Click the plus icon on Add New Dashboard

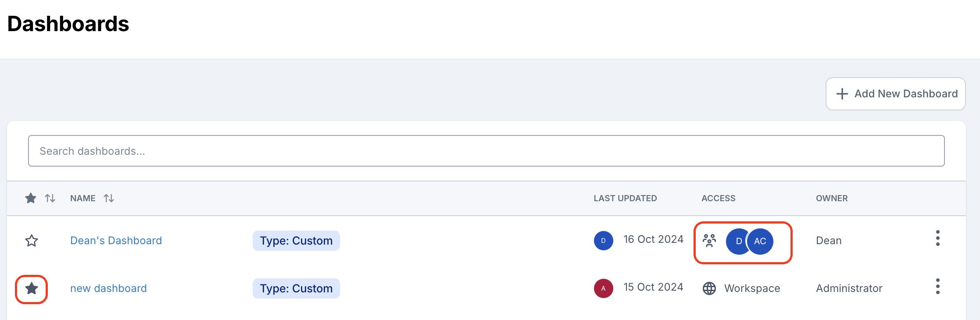pos(842,94)
